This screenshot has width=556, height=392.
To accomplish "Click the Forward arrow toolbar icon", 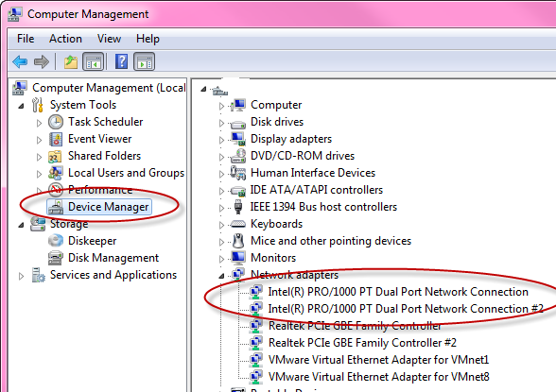I will click(x=42, y=62).
